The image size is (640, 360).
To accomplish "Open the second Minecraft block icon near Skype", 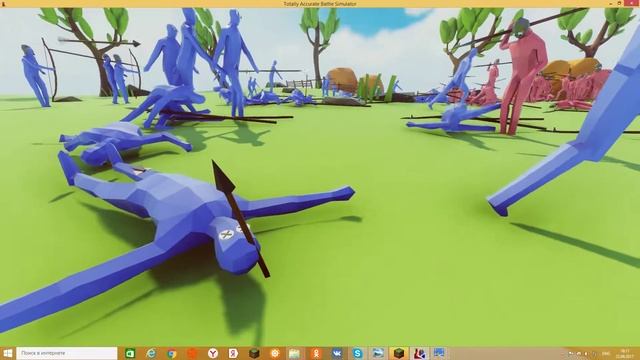I will [x=399, y=353].
